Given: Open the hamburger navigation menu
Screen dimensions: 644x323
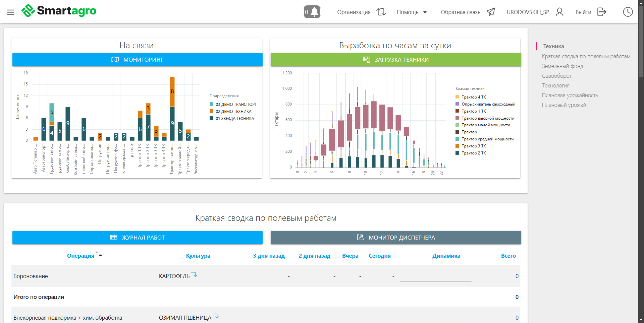Looking at the screenshot, I should pyautogui.click(x=10, y=12).
